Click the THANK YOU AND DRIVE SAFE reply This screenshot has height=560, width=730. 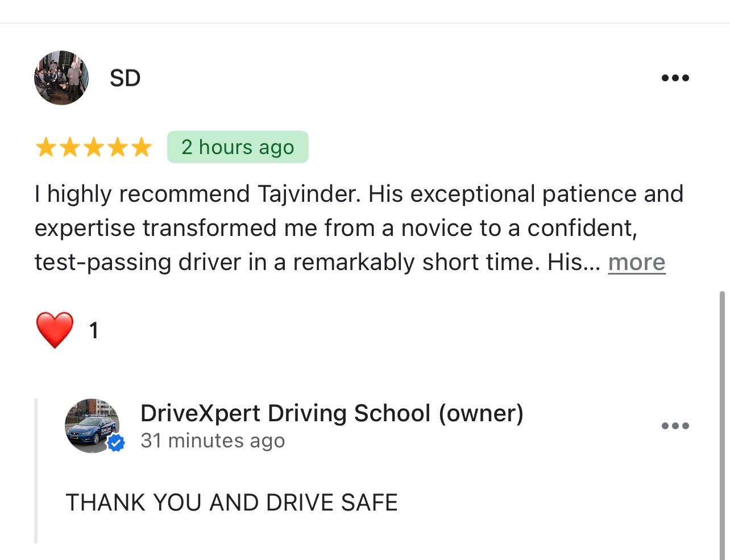(x=232, y=502)
